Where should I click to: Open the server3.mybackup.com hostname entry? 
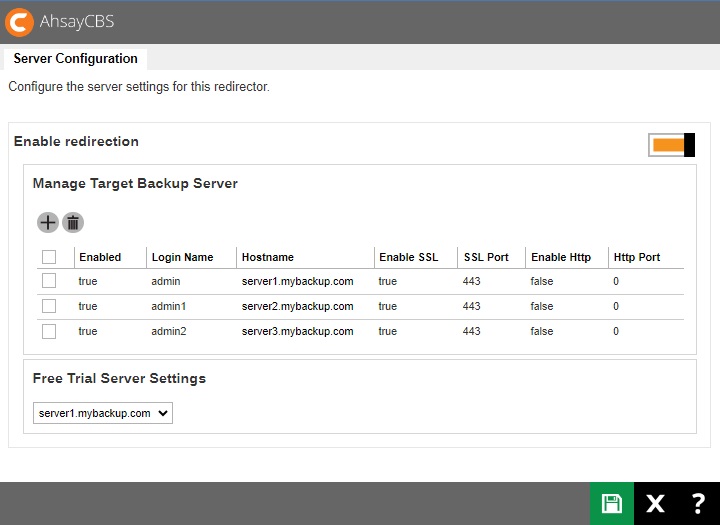point(298,331)
